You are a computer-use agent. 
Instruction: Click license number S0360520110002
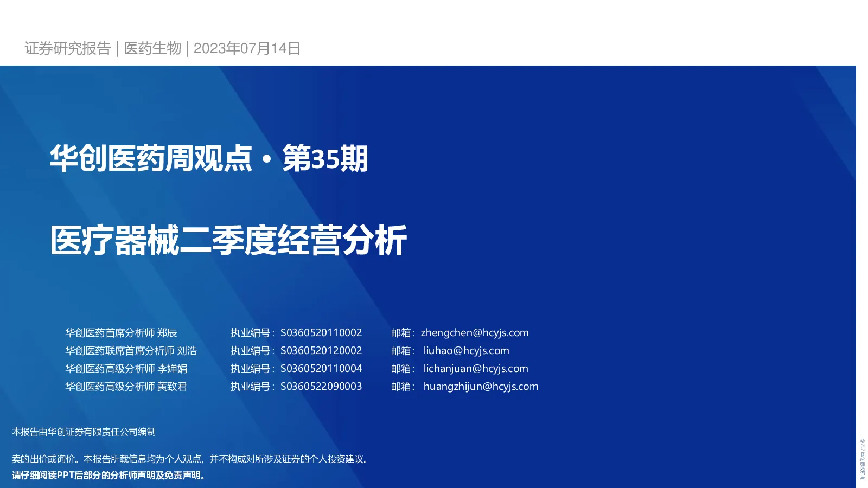click(321, 333)
